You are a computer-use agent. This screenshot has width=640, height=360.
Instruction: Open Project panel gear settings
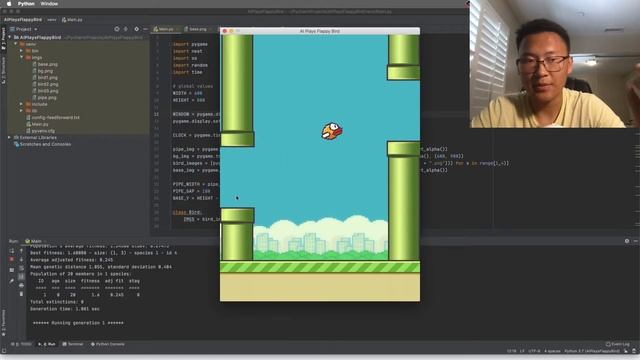click(136, 29)
